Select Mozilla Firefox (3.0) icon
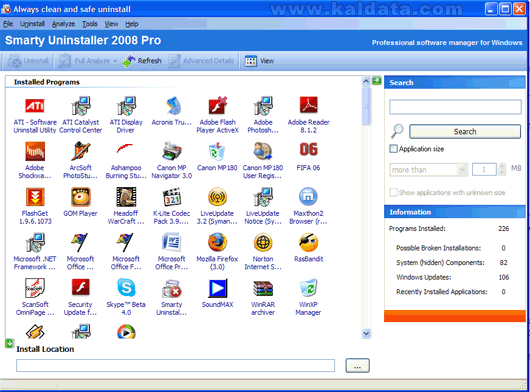This screenshot has height=392, width=530. pos(217,242)
